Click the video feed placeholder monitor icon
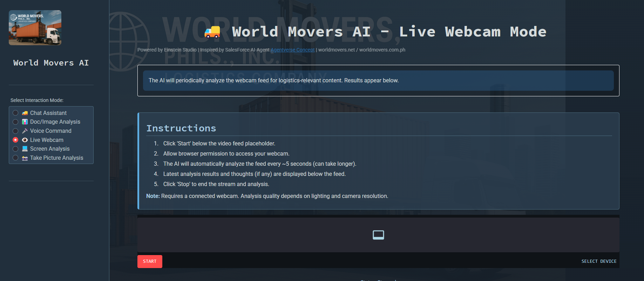This screenshot has height=281, width=644. 378,235
